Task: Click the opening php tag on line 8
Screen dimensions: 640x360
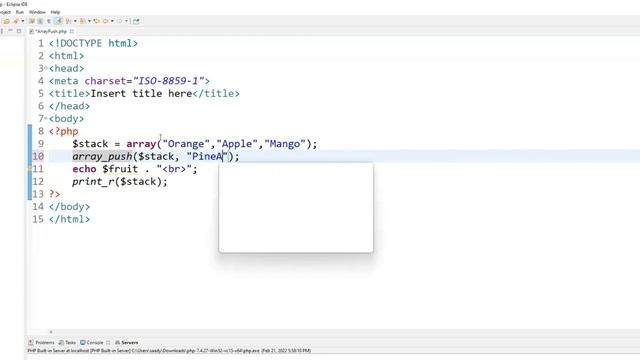Action: 64,131
